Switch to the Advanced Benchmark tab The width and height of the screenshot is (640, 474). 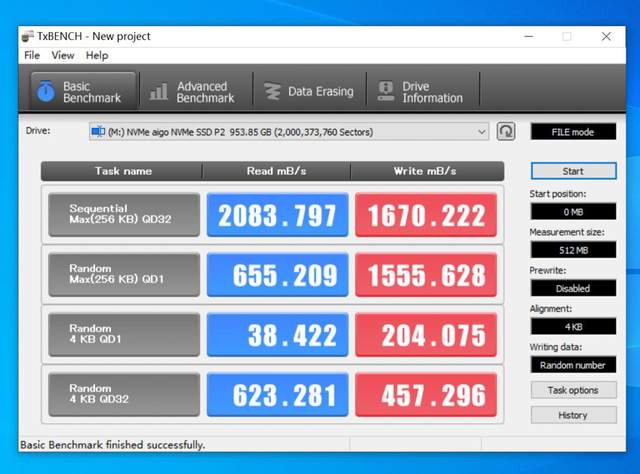(x=196, y=92)
